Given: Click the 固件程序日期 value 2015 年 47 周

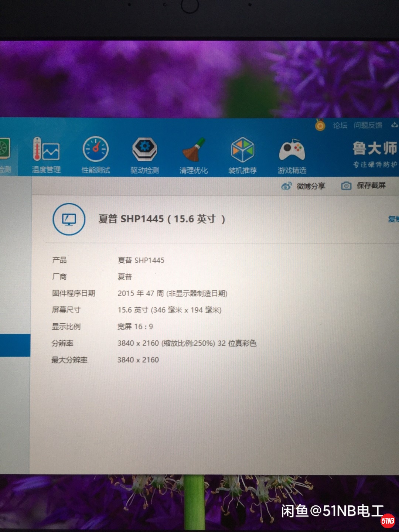Looking at the screenshot, I should click(x=172, y=293).
